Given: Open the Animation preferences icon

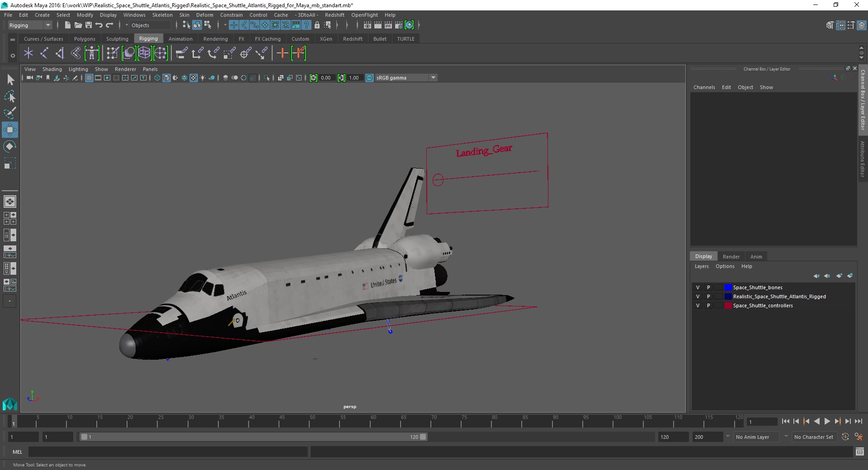Looking at the screenshot, I should click(x=859, y=437).
